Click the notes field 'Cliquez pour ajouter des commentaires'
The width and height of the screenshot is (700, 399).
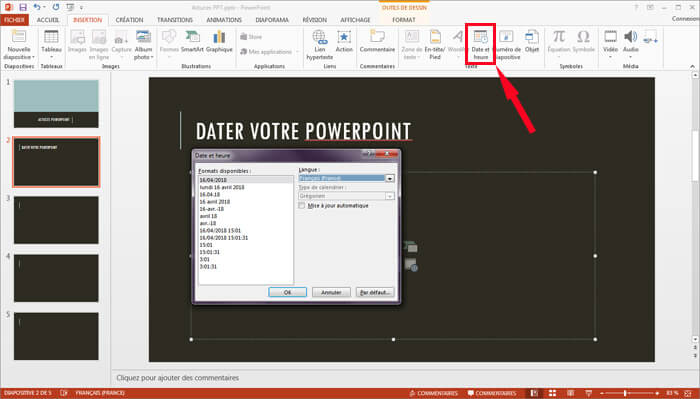(x=178, y=378)
